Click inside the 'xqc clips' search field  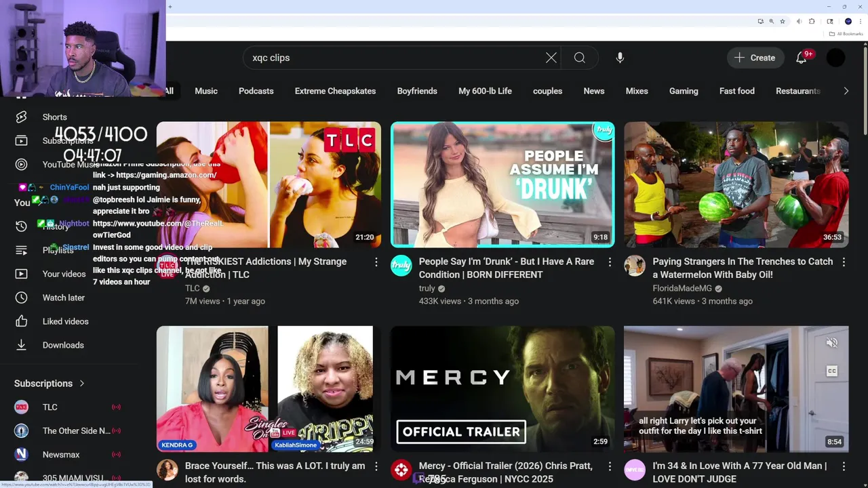click(x=393, y=58)
